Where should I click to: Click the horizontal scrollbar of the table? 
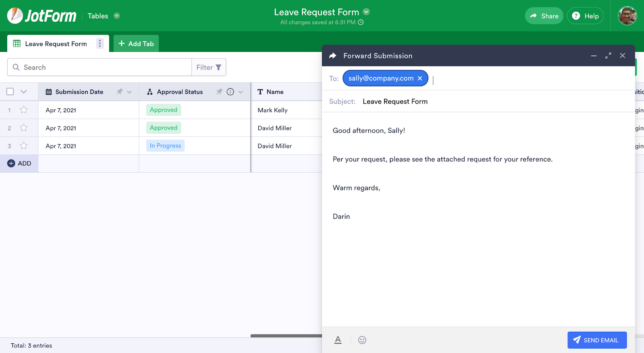[286, 336]
